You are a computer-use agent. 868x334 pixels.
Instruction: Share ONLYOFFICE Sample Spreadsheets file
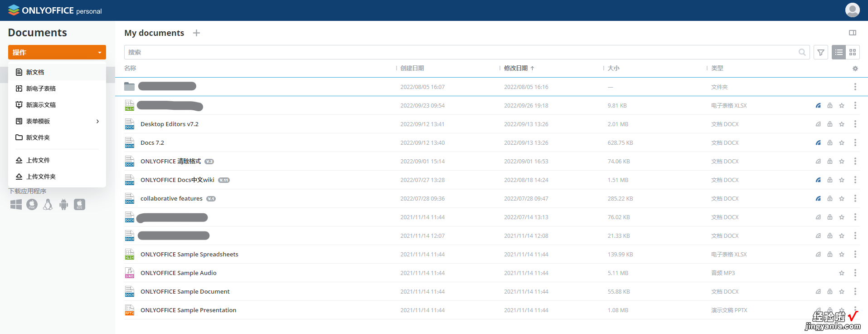(818, 254)
